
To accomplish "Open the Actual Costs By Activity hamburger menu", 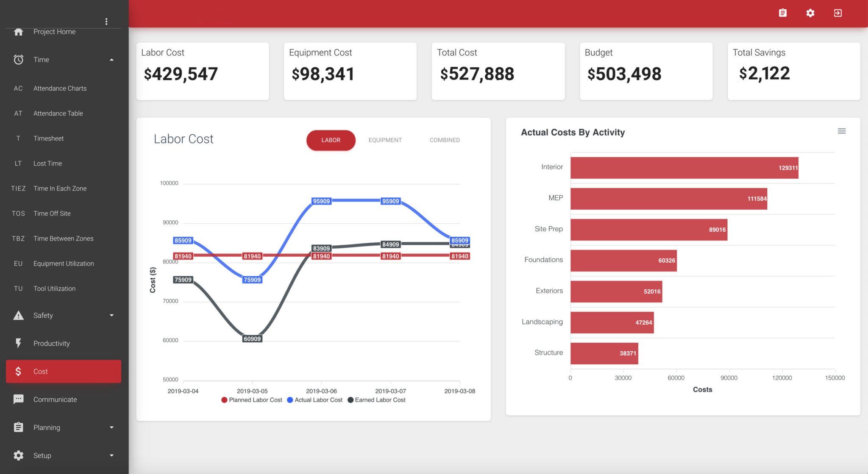I will point(842,131).
